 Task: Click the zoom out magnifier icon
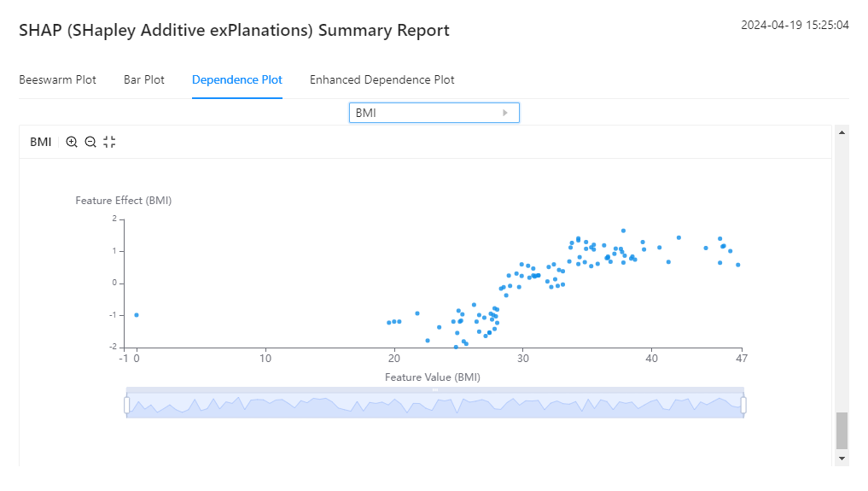tap(90, 142)
